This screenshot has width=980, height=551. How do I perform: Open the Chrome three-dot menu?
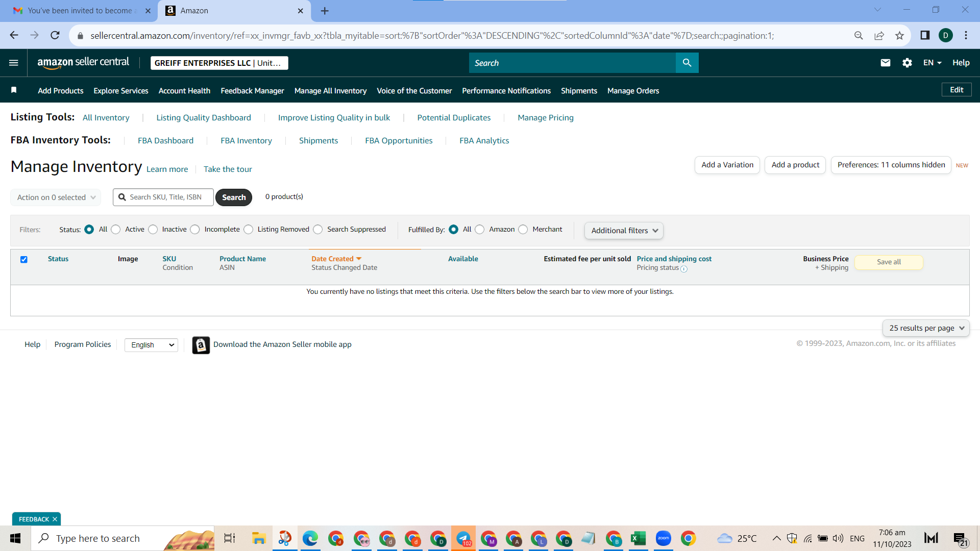pyautogui.click(x=966, y=35)
